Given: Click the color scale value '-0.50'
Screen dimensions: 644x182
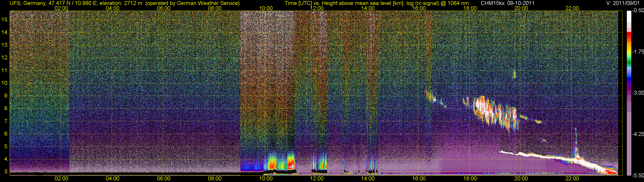Looking at the screenshot, I should (x=638, y=11).
